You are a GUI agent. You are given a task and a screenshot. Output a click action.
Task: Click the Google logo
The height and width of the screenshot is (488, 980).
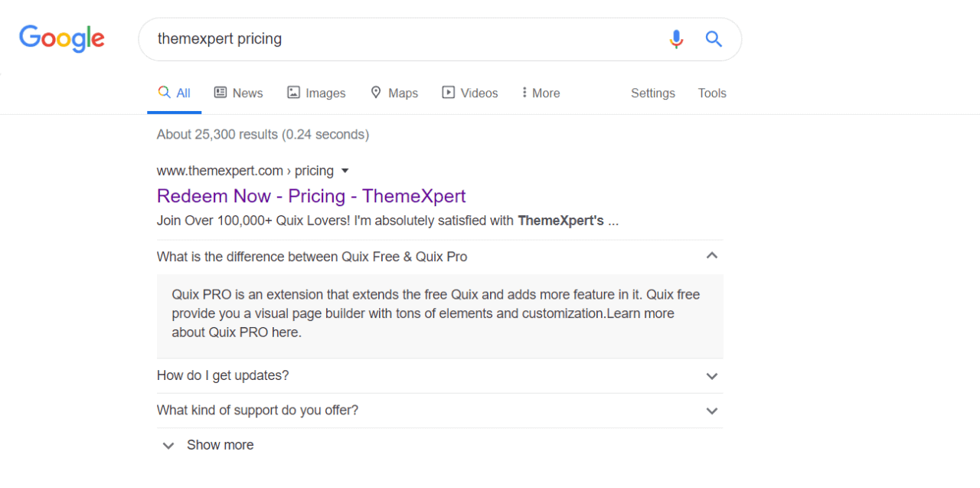coord(62,38)
